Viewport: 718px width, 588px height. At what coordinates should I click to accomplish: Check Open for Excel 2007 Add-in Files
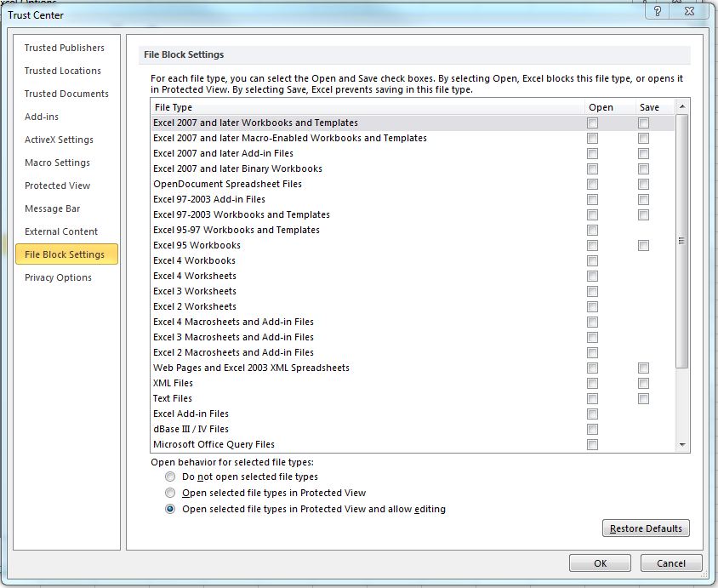(593, 153)
